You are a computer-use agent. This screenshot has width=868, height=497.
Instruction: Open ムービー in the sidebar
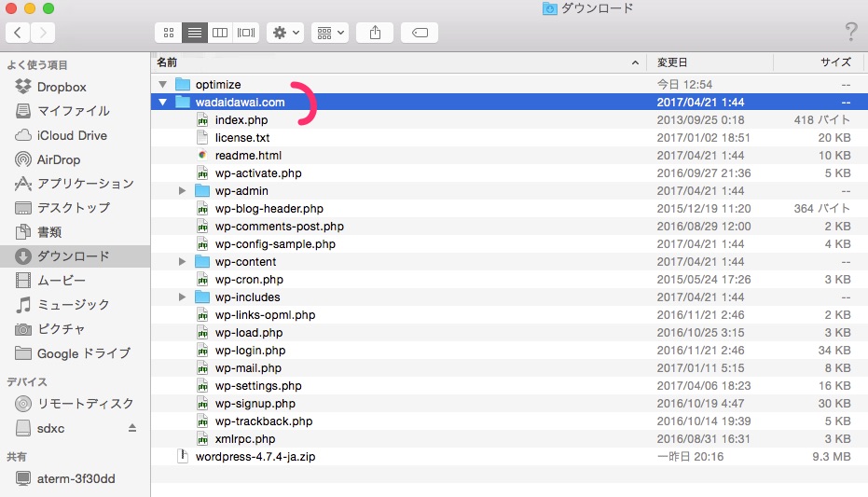point(50,281)
